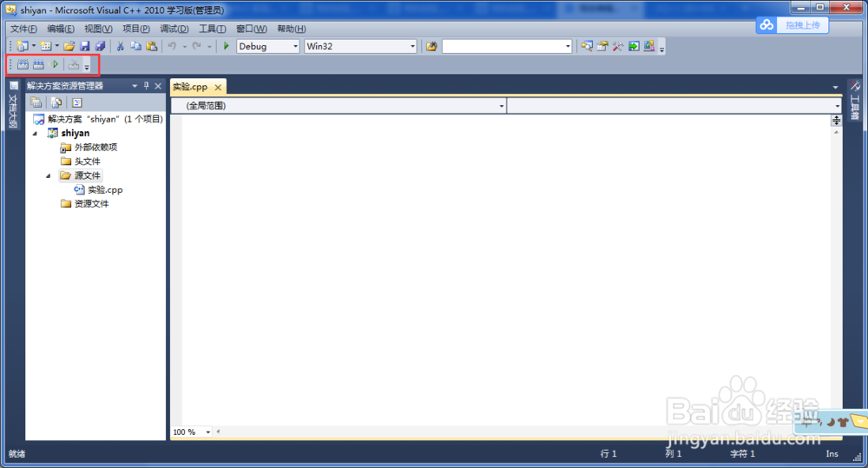The image size is (868, 468).
Task: Open the members dropdown beside the scope box
Action: pyautogui.click(x=837, y=106)
